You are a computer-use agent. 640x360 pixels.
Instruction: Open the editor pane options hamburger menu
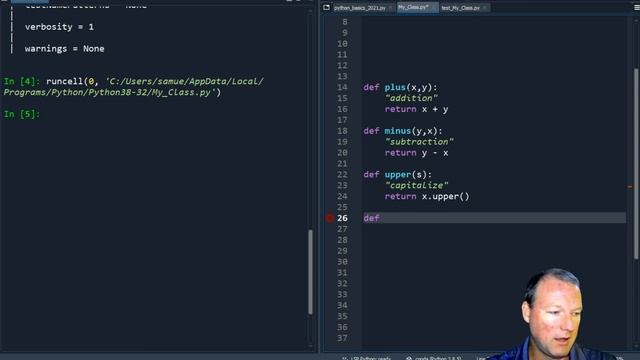(636, 7)
